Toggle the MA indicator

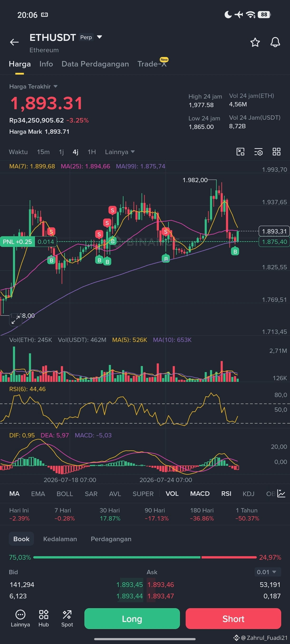click(x=14, y=494)
